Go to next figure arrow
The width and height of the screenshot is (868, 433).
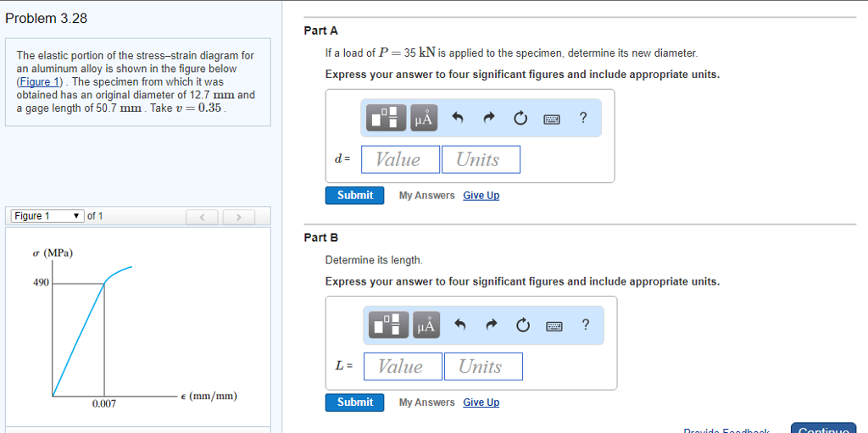pos(238,217)
